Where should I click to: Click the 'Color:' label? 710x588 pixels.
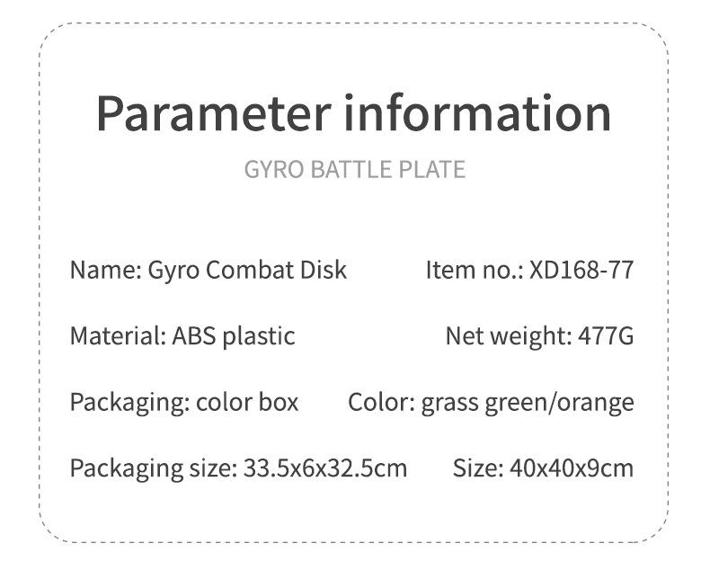point(381,402)
